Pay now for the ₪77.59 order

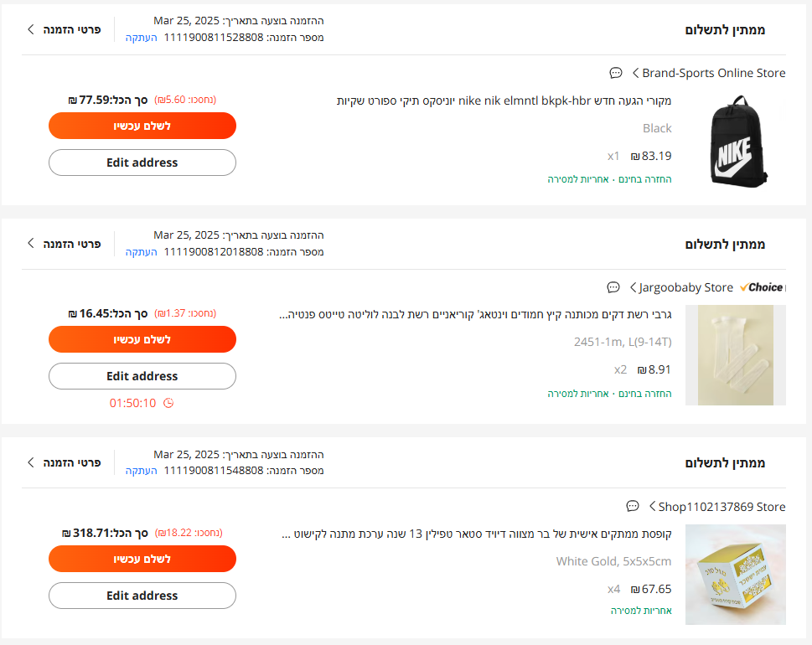(x=142, y=126)
